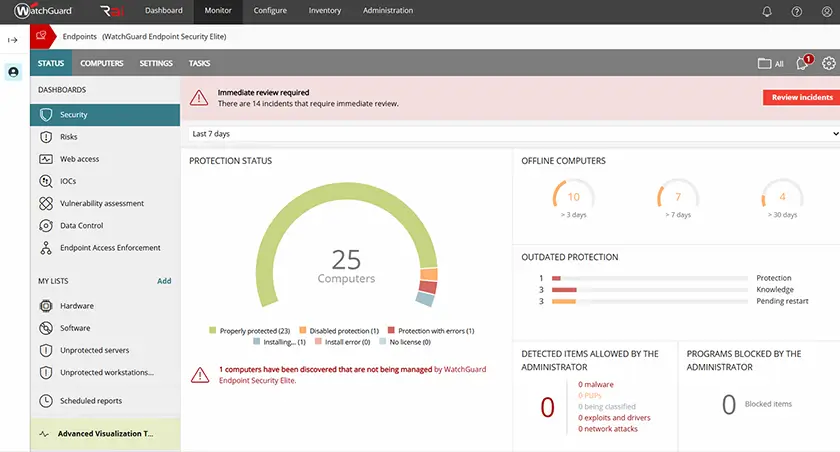Click the 25 Computers total in gauge

click(x=346, y=266)
